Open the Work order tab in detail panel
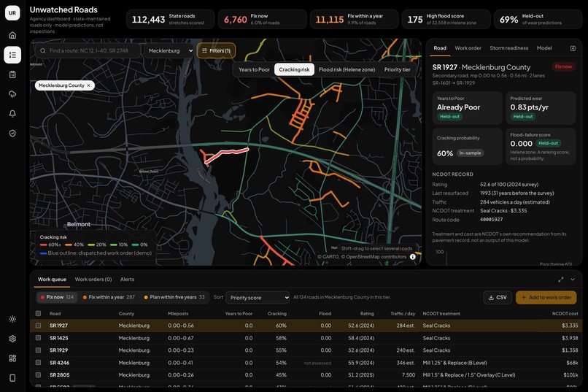Image resolution: width=588 pixels, height=392 pixels. (x=468, y=48)
